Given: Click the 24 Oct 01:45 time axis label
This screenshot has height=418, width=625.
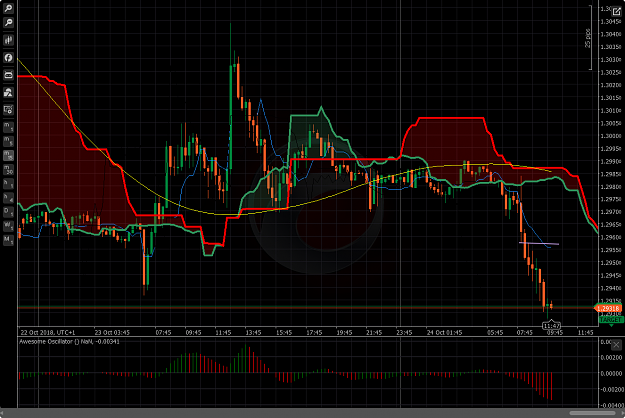Looking at the screenshot, I should (x=444, y=332).
